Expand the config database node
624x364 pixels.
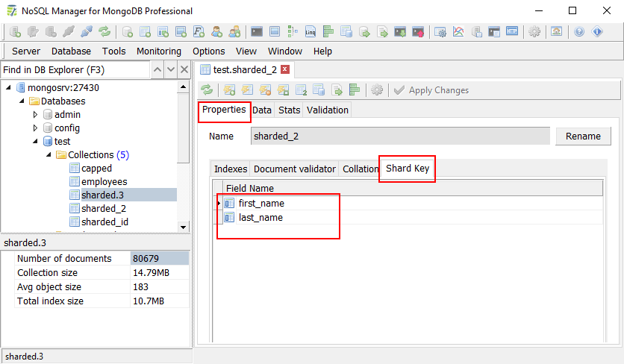[35, 128]
